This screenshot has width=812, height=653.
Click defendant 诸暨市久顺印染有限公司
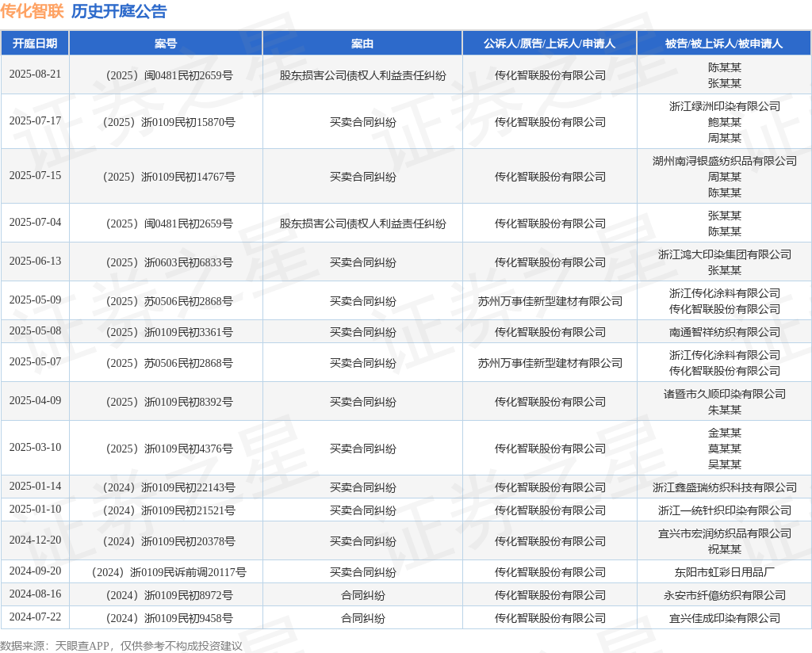[x=725, y=394]
